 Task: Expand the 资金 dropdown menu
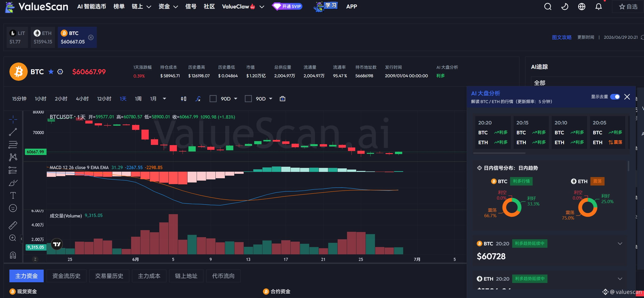[x=168, y=7]
